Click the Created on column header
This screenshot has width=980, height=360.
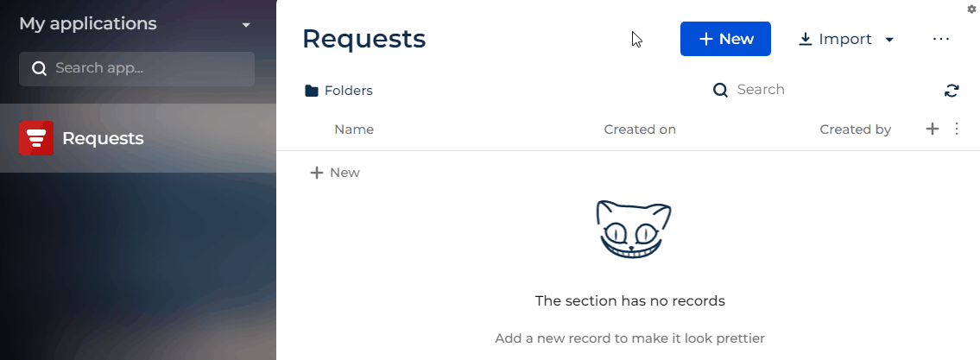point(640,129)
